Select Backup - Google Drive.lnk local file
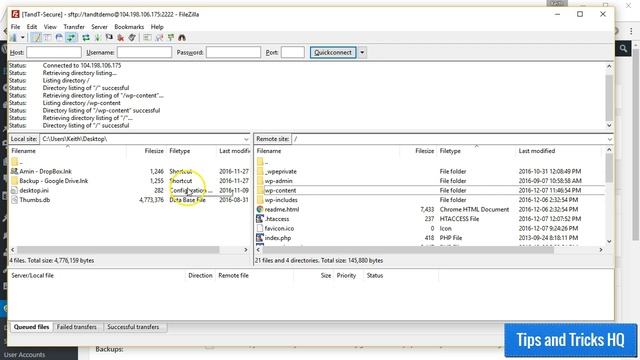This screenshot has height=360, width=640. click(x=53, y=181)
